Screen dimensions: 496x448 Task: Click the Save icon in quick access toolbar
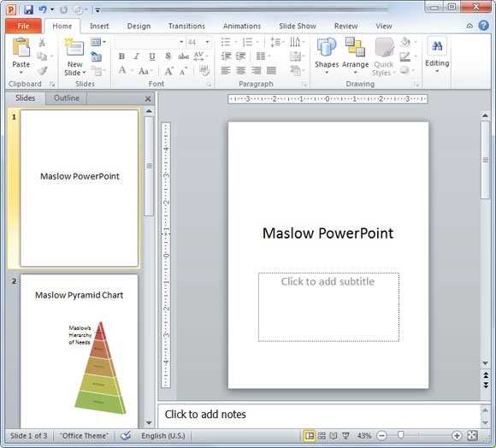pyautogui.click(x=28, y=9)
